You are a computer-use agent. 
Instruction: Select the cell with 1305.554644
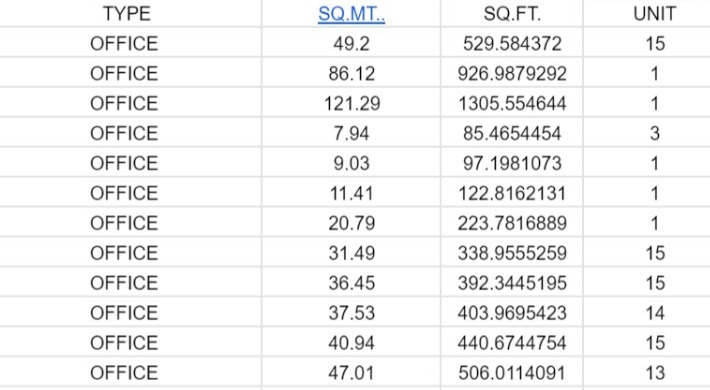(x=512, y=103)
